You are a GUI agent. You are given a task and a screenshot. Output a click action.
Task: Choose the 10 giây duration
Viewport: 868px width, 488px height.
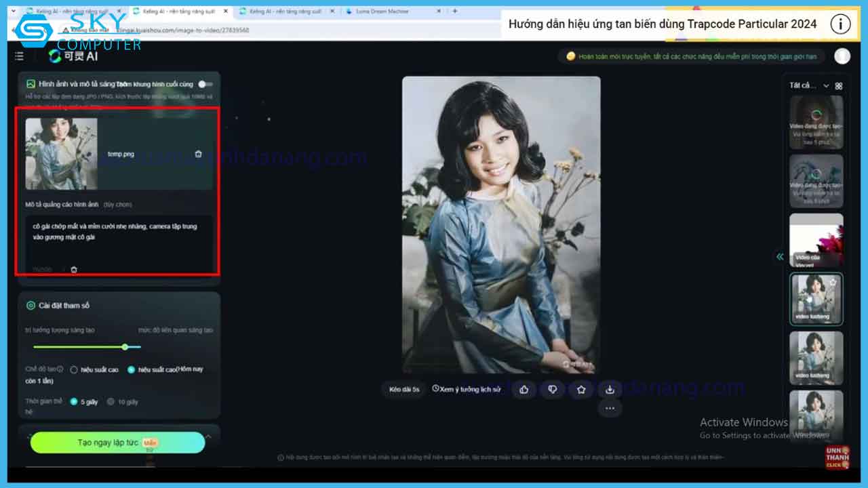(x=111, y=401)
